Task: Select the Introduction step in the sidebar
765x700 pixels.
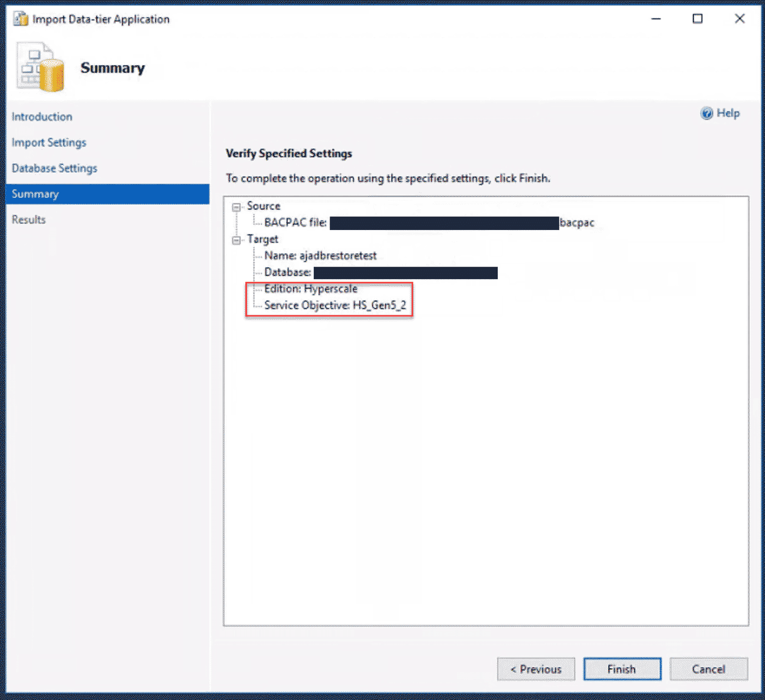Action: pyautogui.click(x=42, y=116)
